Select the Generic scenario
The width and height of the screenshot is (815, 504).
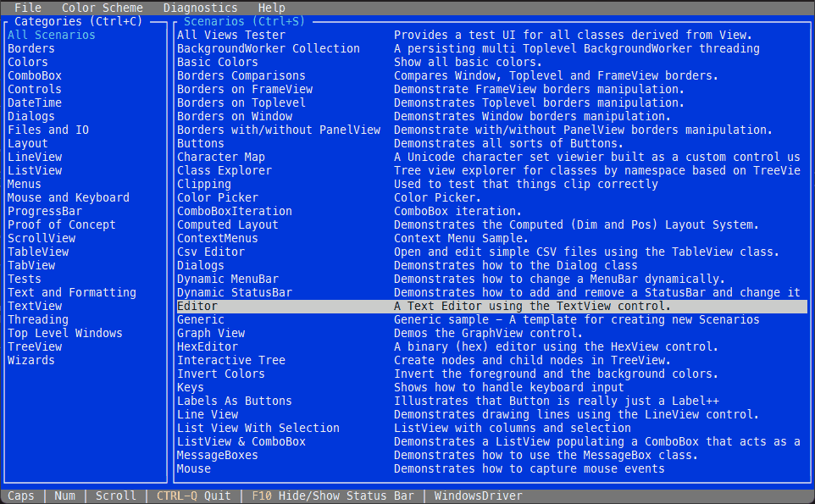point(201,318)
